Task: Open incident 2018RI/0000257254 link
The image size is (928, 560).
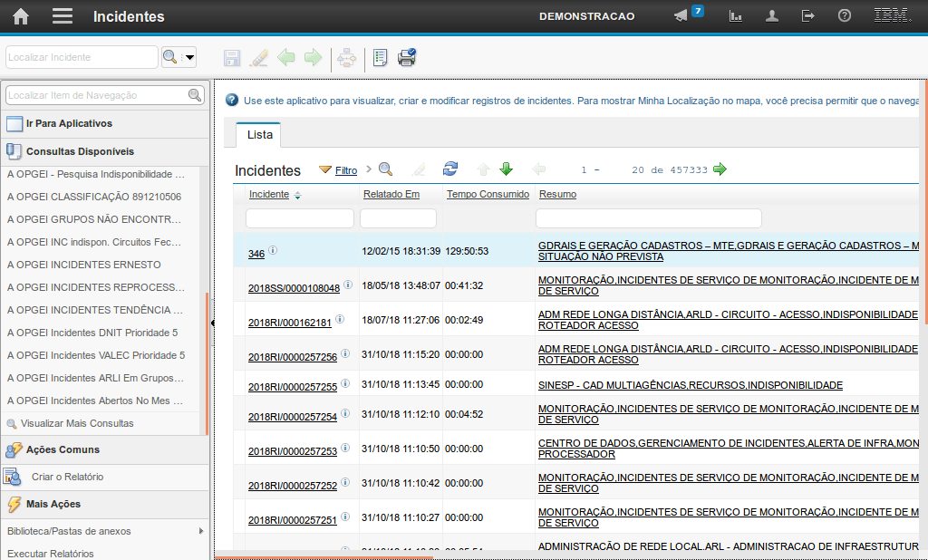Action: pos(293,417)
